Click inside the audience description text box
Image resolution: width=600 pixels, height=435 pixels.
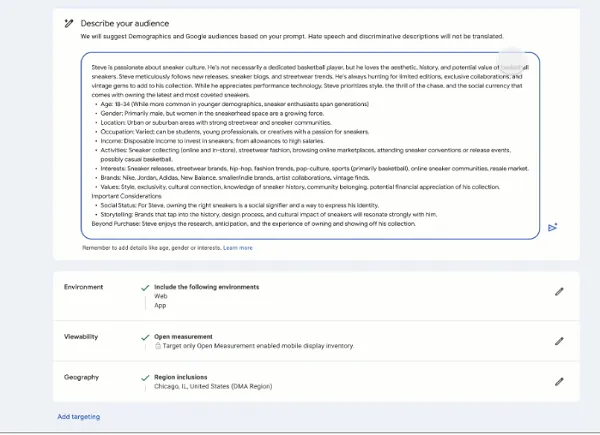310,145
